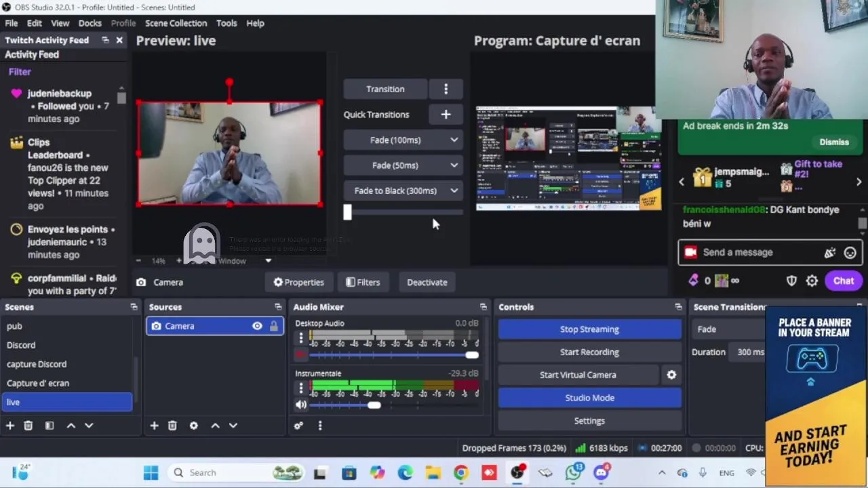Viewport: 868px width, 488px height.
Task: Show hidden system tray icons chevron
Action: click(662, 473)
